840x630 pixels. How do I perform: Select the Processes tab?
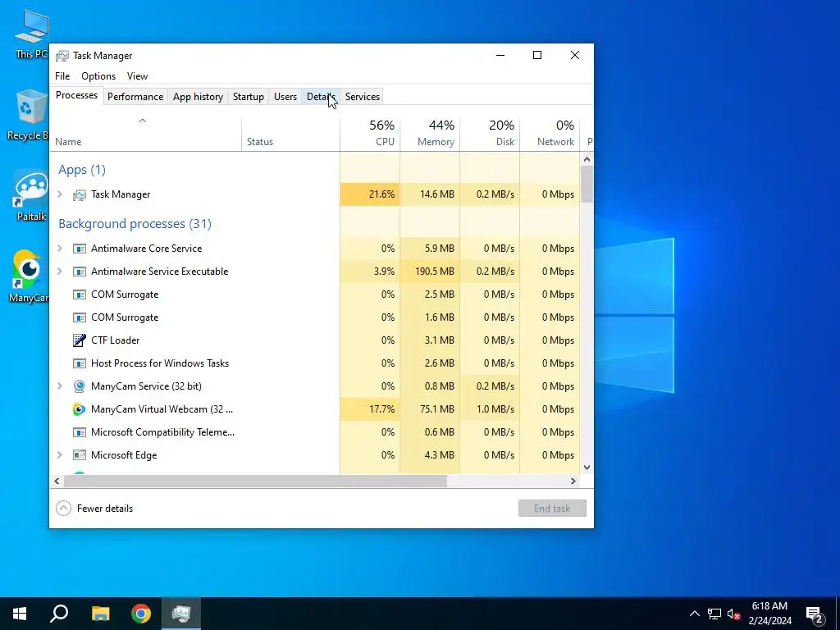click(76, 95)
